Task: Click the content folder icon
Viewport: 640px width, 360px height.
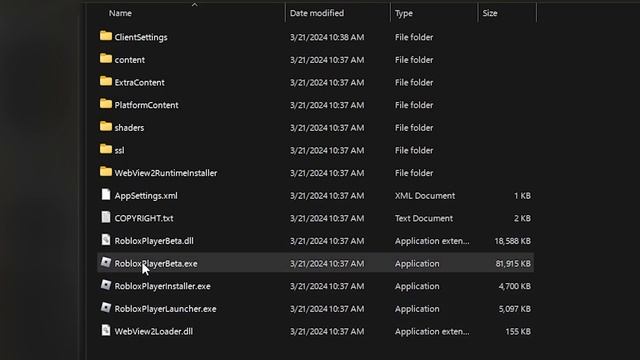Action: 106,59
